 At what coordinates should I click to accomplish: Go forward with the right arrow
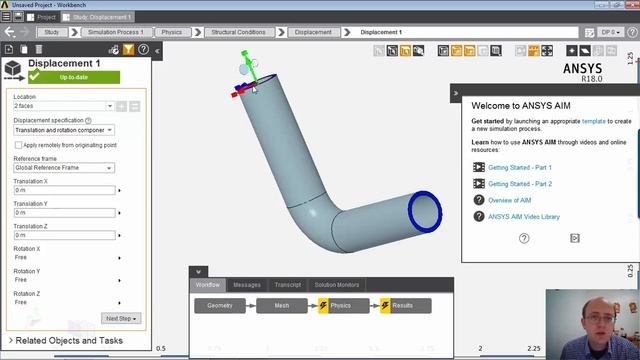point(24,32)
